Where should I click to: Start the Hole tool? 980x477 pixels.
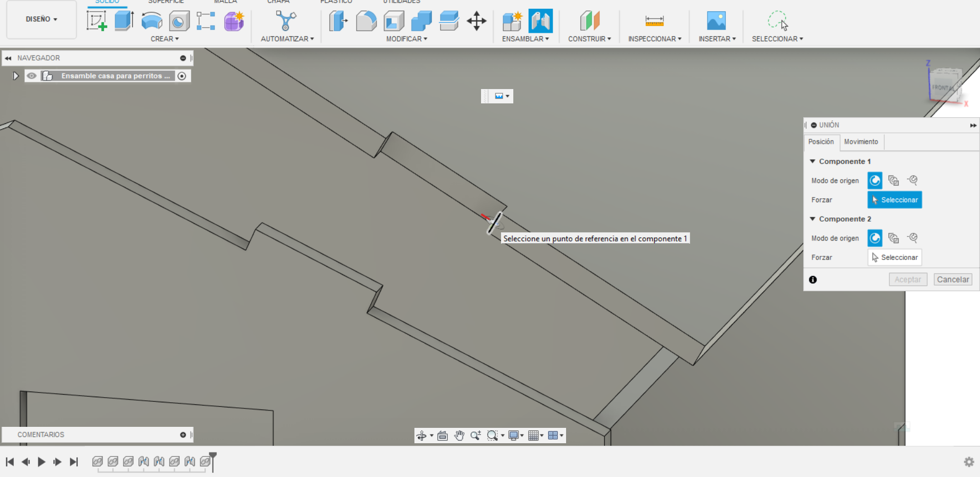[x=179, y=21]
